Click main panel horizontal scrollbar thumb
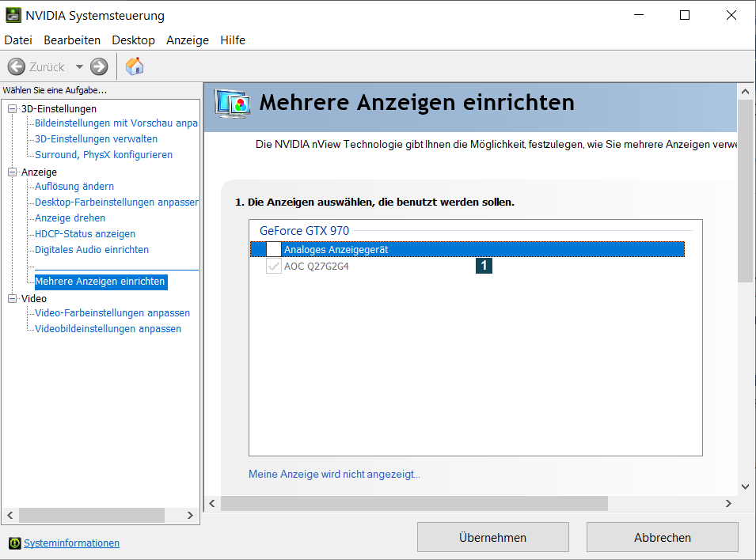 (x=414, y=504)
